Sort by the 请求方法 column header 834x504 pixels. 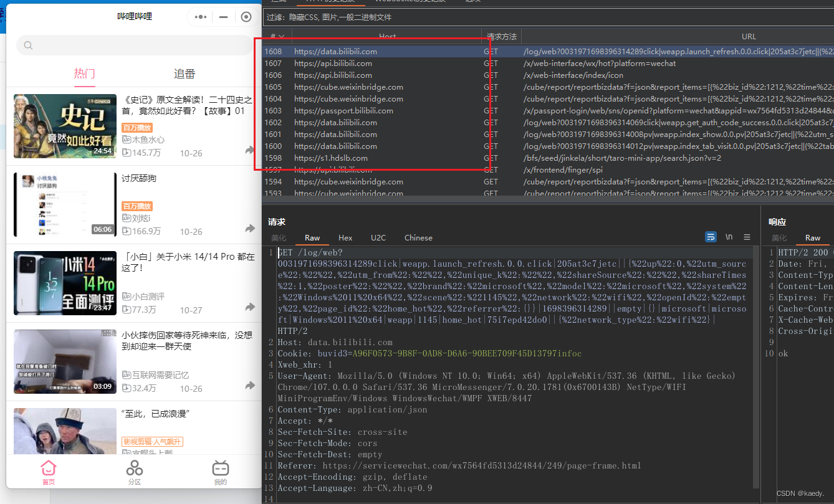click(x=501, y=37)
